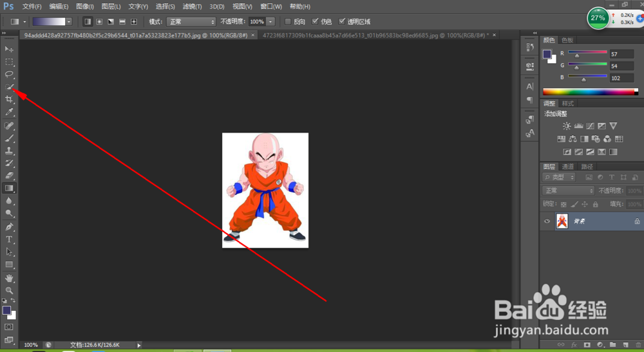Open the status bar info arrow

coord(139,346)
